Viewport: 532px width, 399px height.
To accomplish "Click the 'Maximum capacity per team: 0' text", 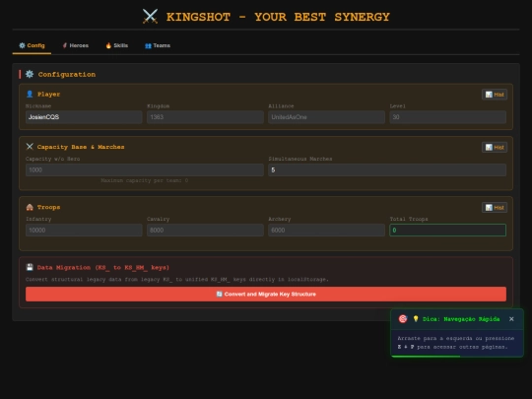I will click(x=145, y=180).
